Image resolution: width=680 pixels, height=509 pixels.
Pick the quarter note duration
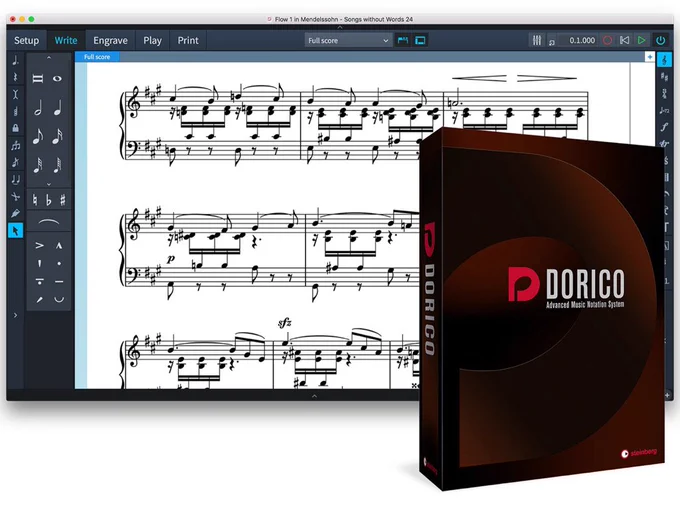tap(58, 108)
